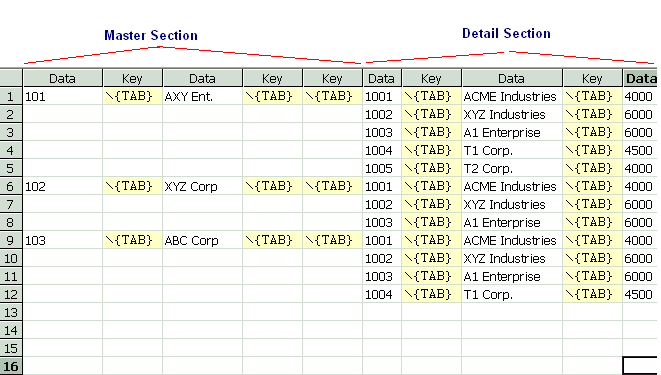
Task: Click the Master Section label
Action: click(x=151, y=35)
